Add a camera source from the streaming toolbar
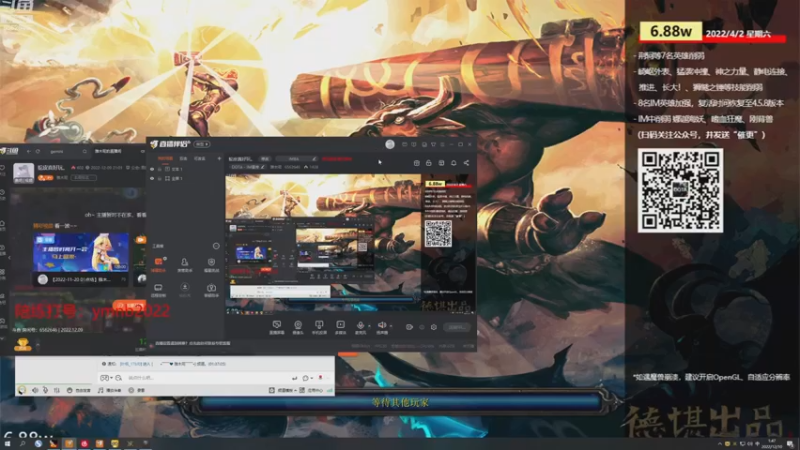Screen dimensions: 800x450 [x=298, y=325]
